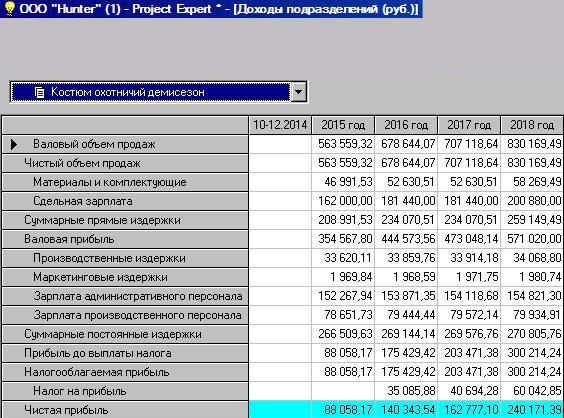
Task: Click the row pointer arrow beside Валовый объем продаж
Action: coord(14,144)
